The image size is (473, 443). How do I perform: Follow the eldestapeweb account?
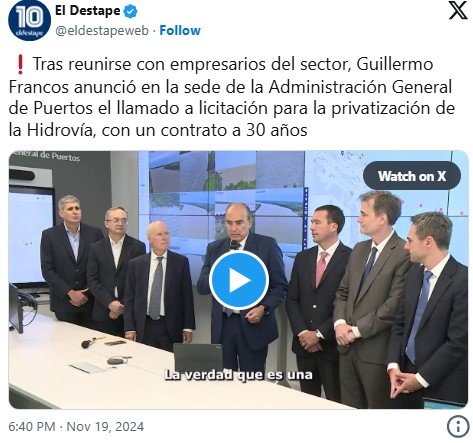click(180, 31)
